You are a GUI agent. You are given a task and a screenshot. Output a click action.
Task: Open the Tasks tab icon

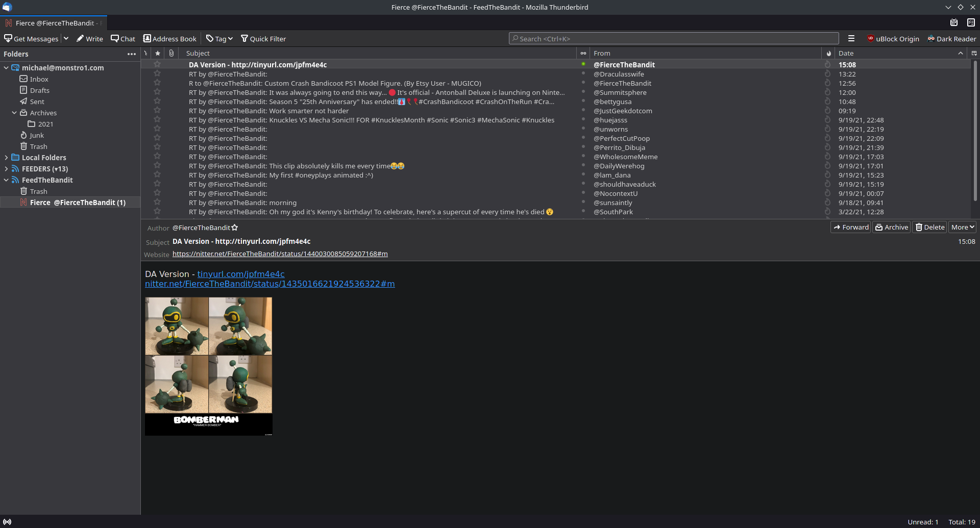(x=971, y=22)
